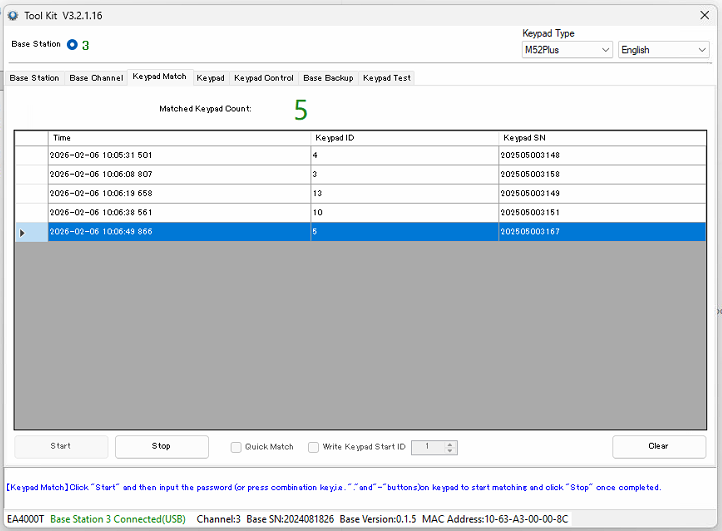Viewport: 722px width, 531px height.
Task: Open the Keypad tab
Action: [210, 78]
